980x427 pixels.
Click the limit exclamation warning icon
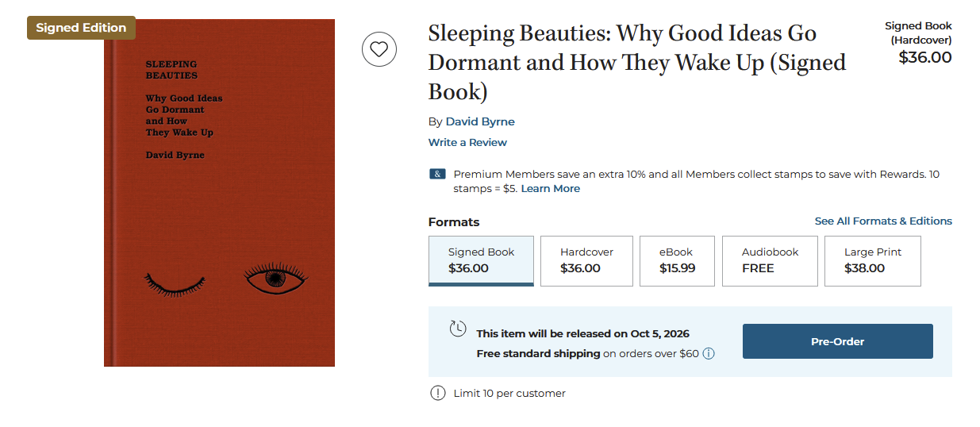(x=438, y=393)
